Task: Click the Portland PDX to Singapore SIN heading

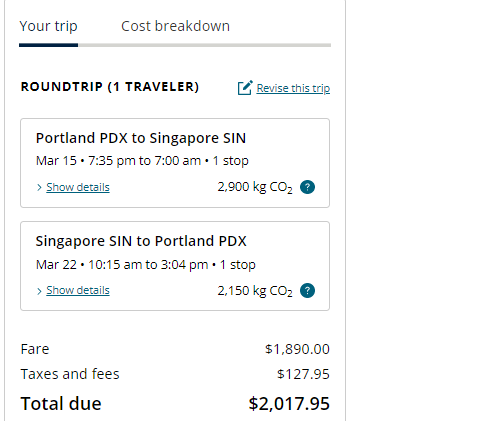Action: [x=141, y=138]
